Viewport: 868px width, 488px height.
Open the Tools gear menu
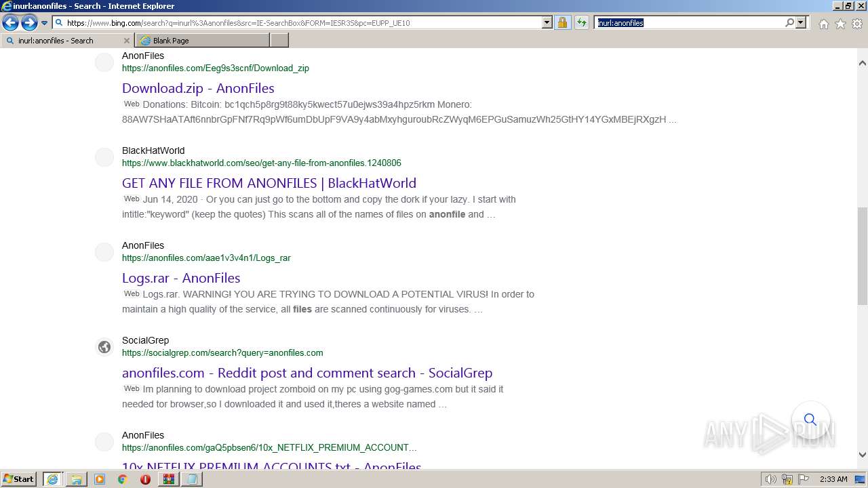pyautogui.click(x=857, y=24)
